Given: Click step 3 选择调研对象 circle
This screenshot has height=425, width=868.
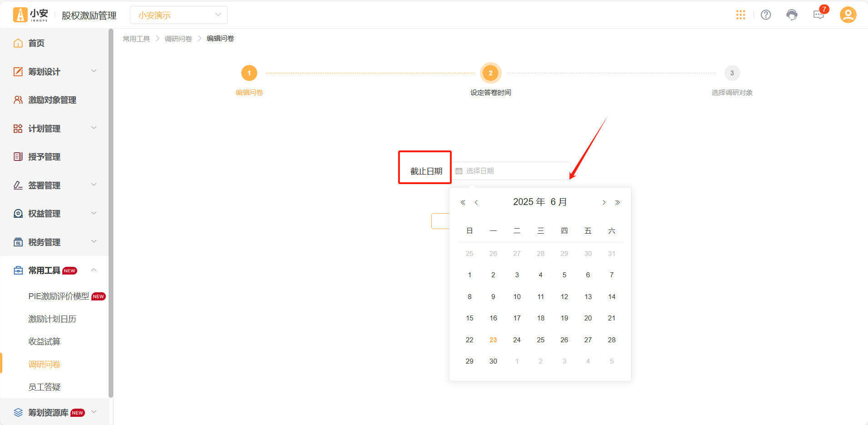Looking at the screenshot, I should (732, 73).
